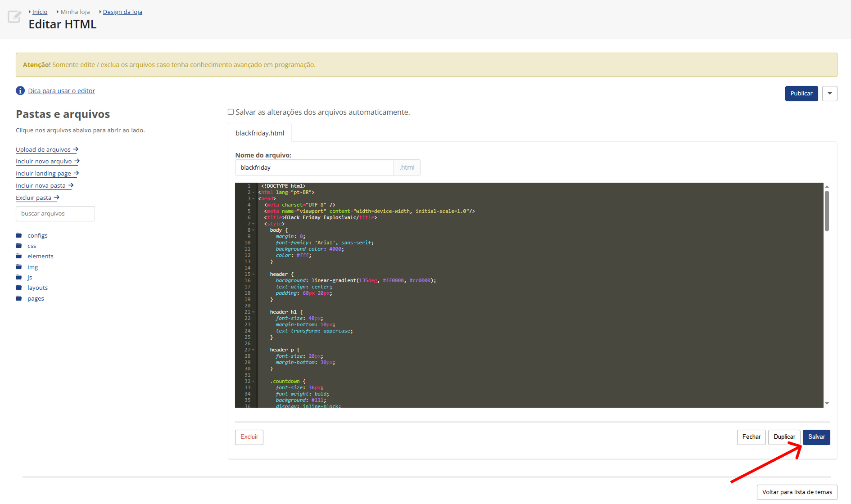
Task: Click Incluir landing page link
Action: pyautogui.click(x=47, y=173)
